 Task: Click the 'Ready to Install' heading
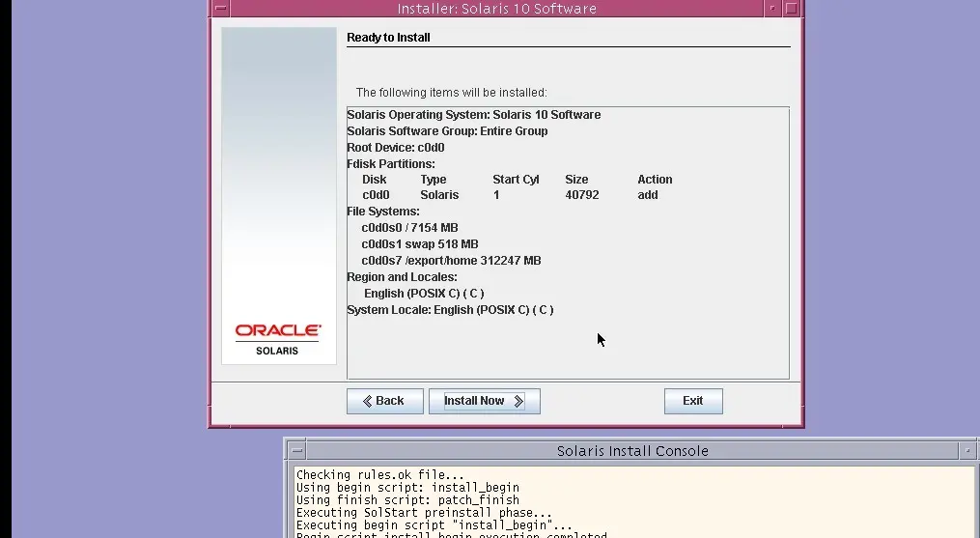[x=388, y=38]
